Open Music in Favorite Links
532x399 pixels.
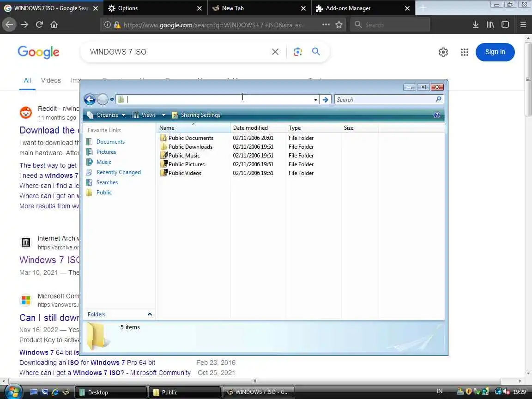pyautogui.click(x=103, y=162)
